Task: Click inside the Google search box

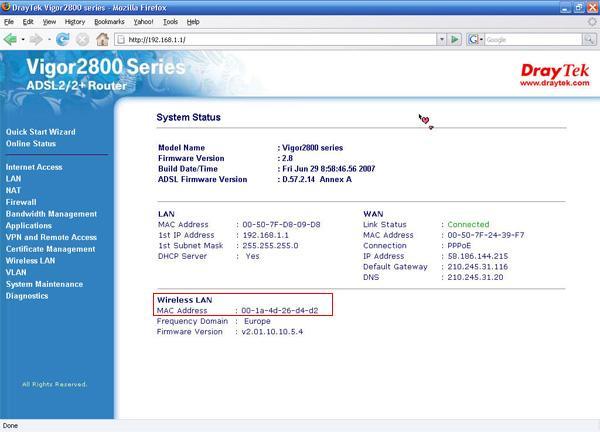Action: (533, 39)
